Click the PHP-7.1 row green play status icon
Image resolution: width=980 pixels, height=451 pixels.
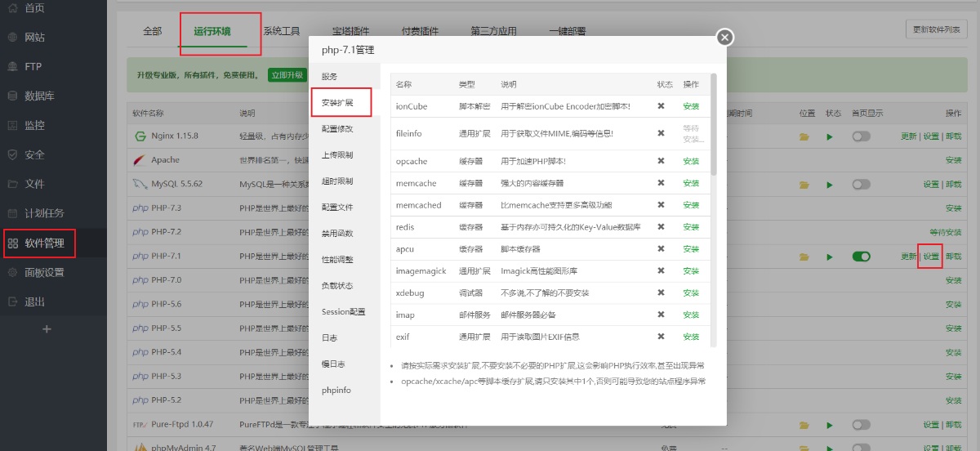[x=830, y=257]
